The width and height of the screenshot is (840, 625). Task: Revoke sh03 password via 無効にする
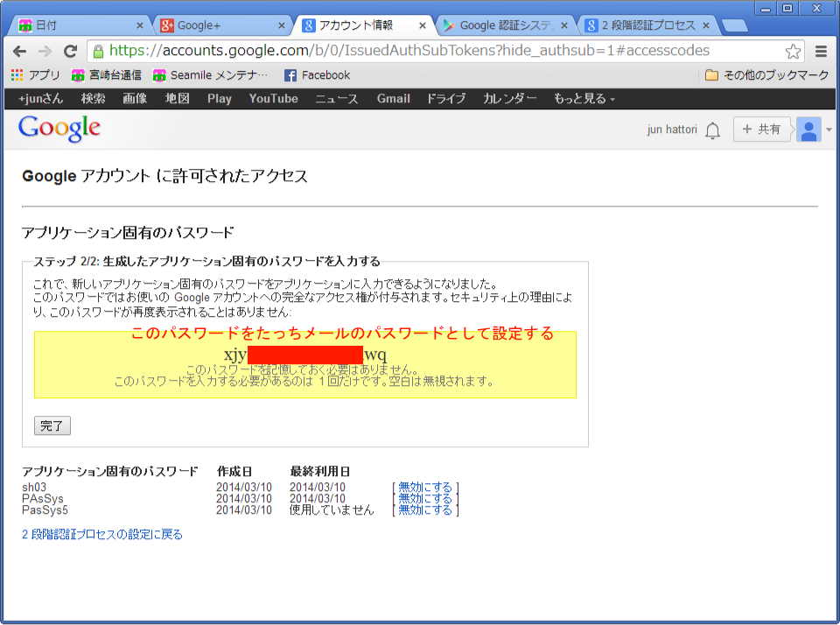pyautogui.click(x=425, y=488)
